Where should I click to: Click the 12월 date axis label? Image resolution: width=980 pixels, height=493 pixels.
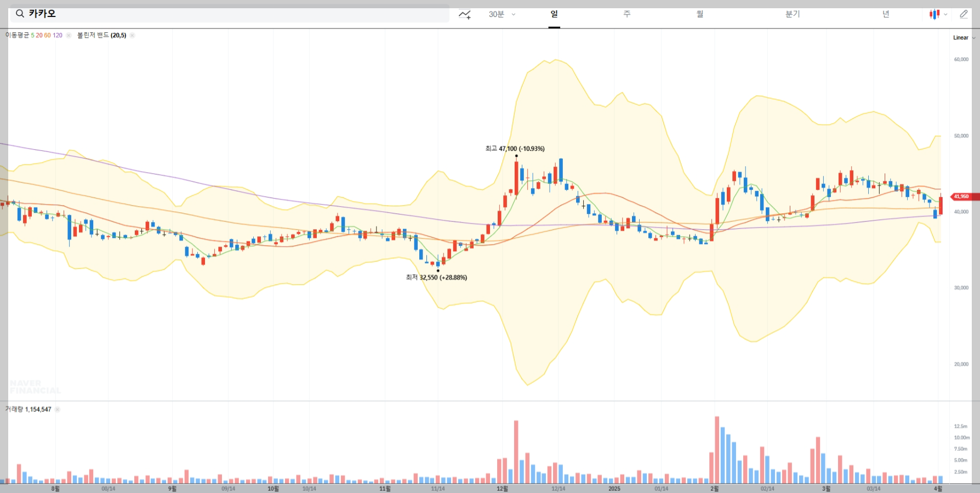pos(502,489)
